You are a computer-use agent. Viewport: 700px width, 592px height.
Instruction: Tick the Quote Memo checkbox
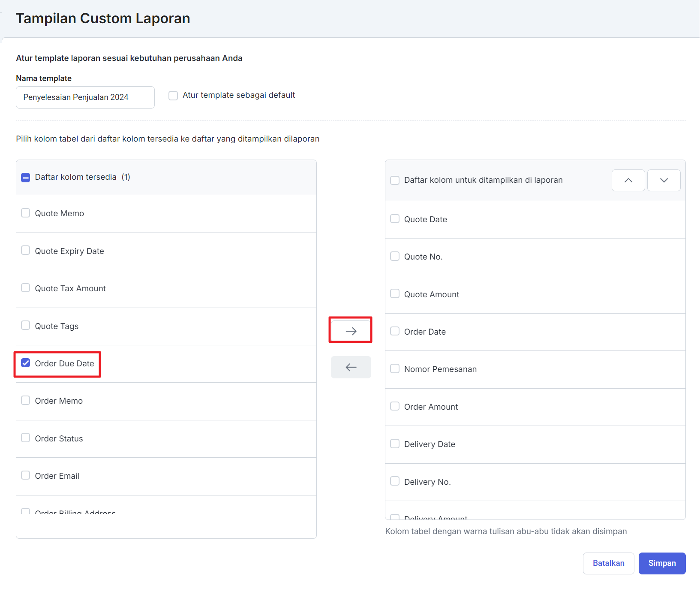(x=26, y=213)
